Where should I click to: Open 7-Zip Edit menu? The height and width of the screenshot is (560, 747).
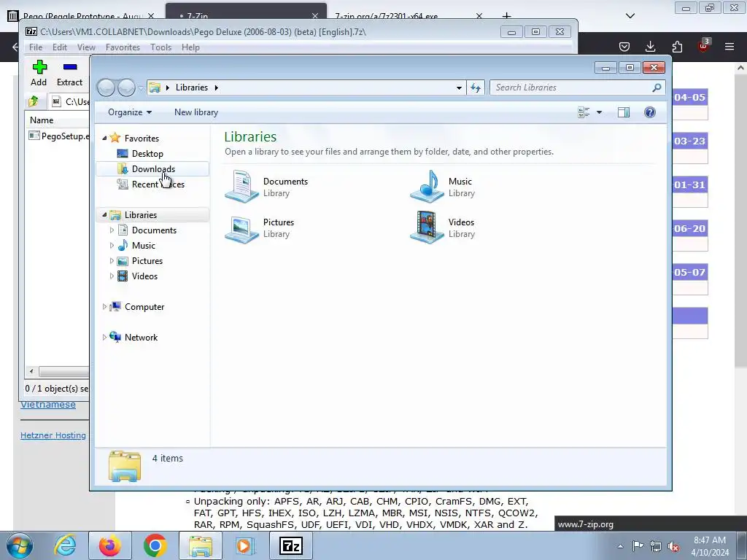coord(60,47)
